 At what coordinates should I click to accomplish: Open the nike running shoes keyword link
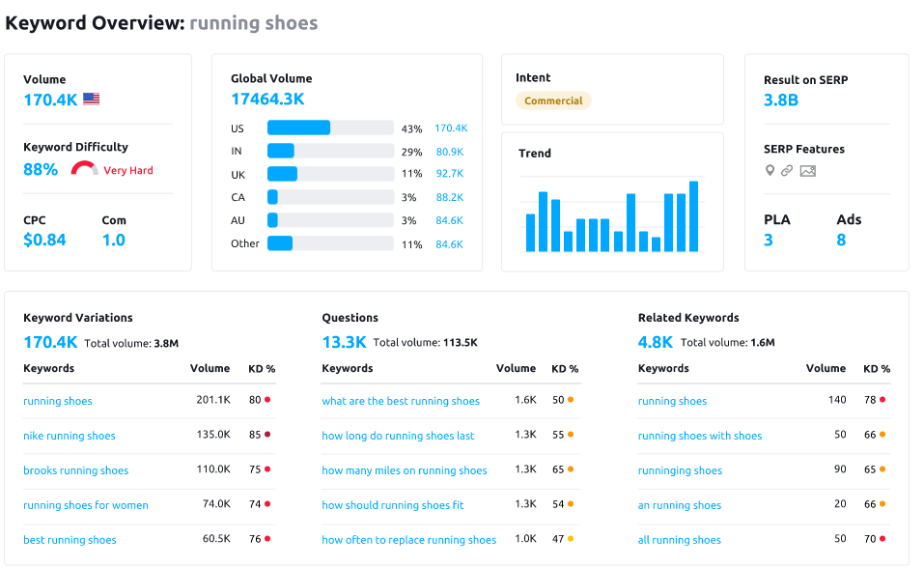[70, 436]
